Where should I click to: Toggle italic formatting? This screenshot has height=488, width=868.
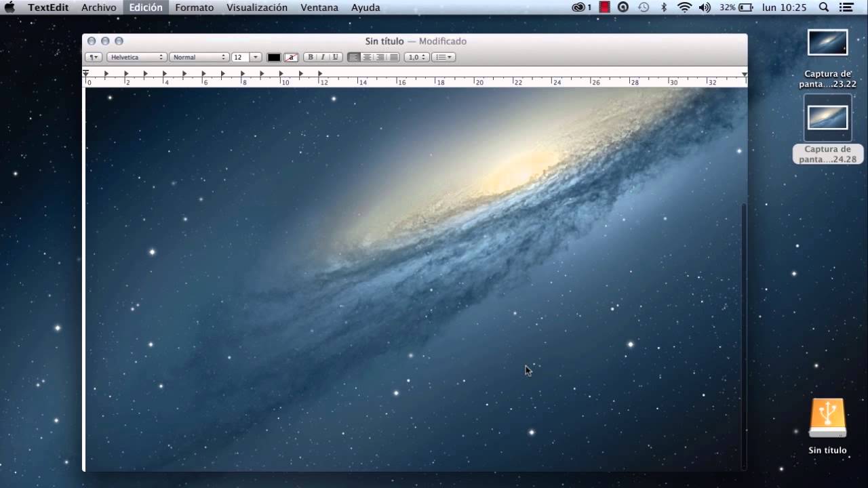coord(323,58)
